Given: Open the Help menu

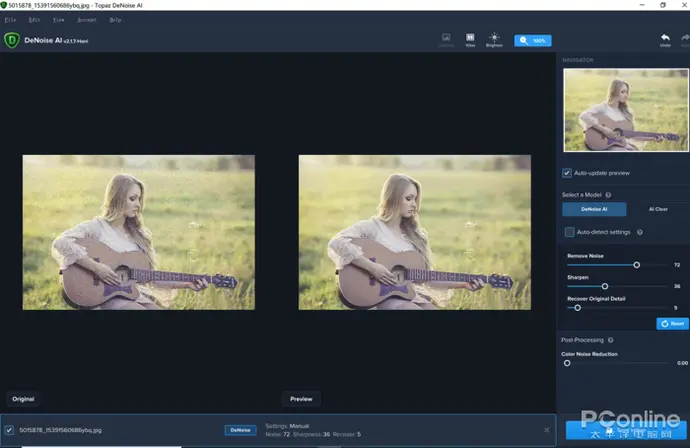Looking at the screenshot, I should [115, 20].
